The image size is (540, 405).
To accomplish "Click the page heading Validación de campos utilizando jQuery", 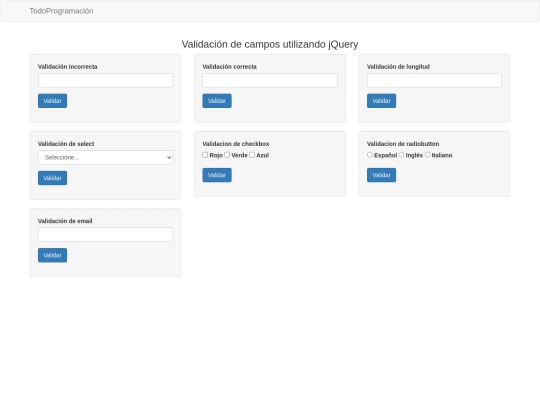I will coord(270,44).
